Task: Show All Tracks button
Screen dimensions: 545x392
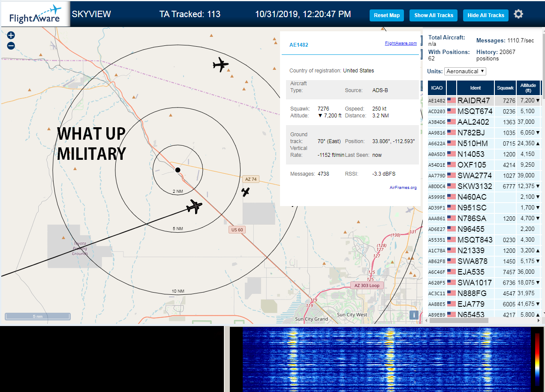Action: point(434,15)
